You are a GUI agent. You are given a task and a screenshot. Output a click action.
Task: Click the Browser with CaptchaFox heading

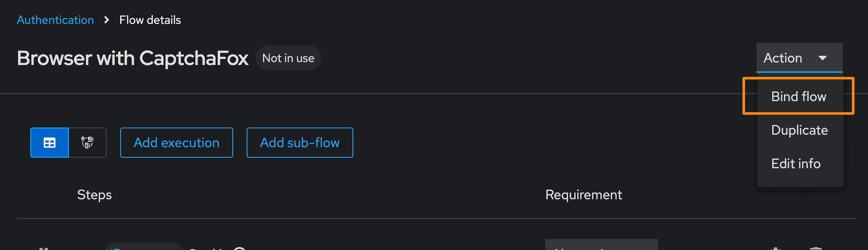[x=133, y=58]
